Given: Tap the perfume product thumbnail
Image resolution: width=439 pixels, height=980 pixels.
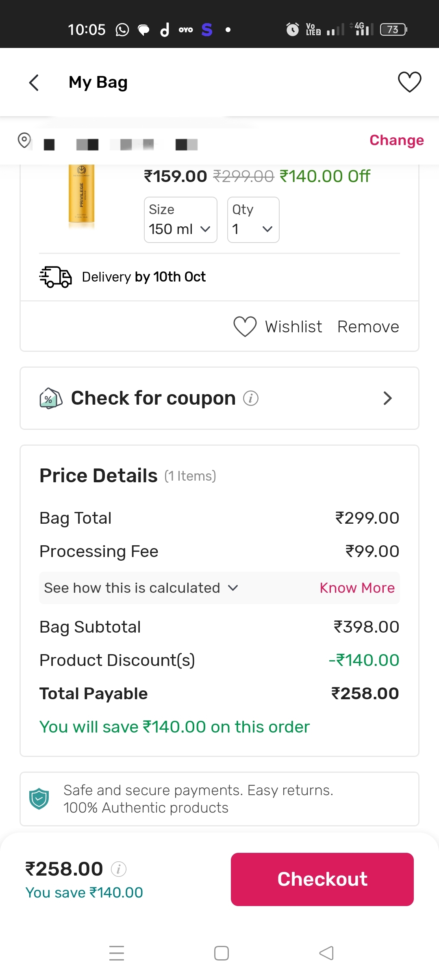Looking at the screenshot, I should click(x=81, y=194).
